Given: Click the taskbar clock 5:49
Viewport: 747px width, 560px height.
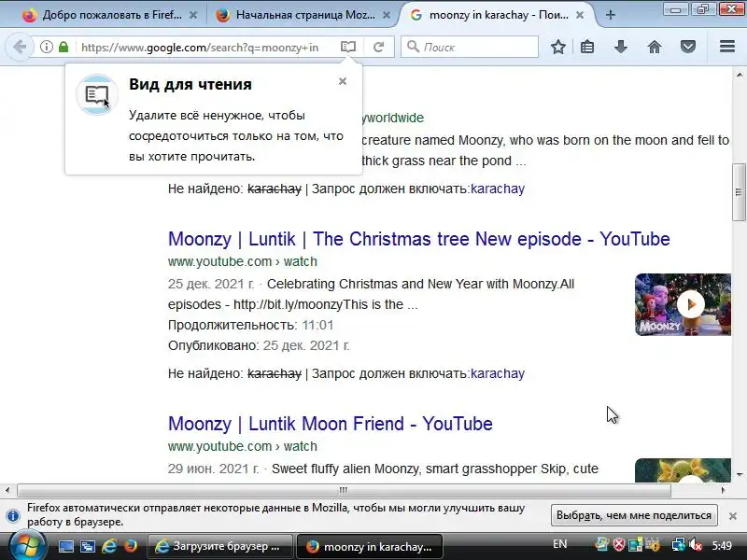Looking at the screenshot, I should [x=722, y=546].
